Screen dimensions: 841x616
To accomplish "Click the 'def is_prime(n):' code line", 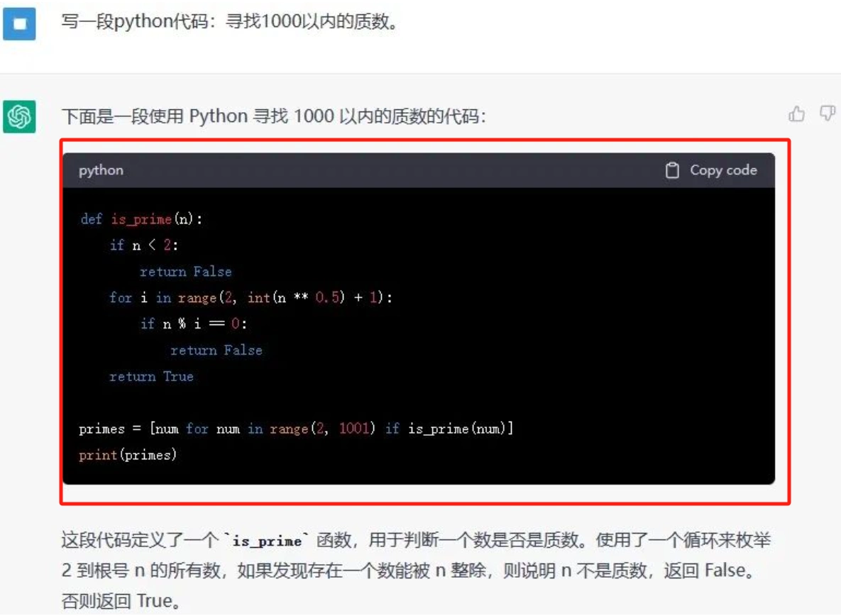I will (x=142, y=219).
